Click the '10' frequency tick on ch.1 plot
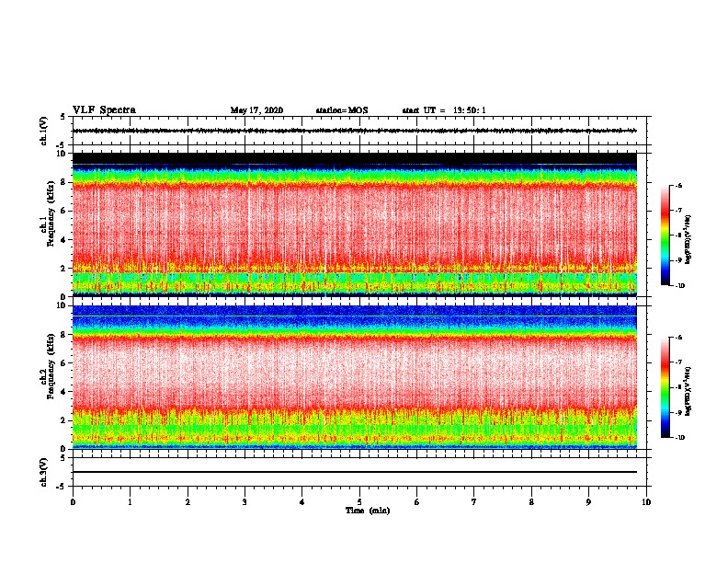The height and width of the screenshot is (563, 728). tap(62, 154)
